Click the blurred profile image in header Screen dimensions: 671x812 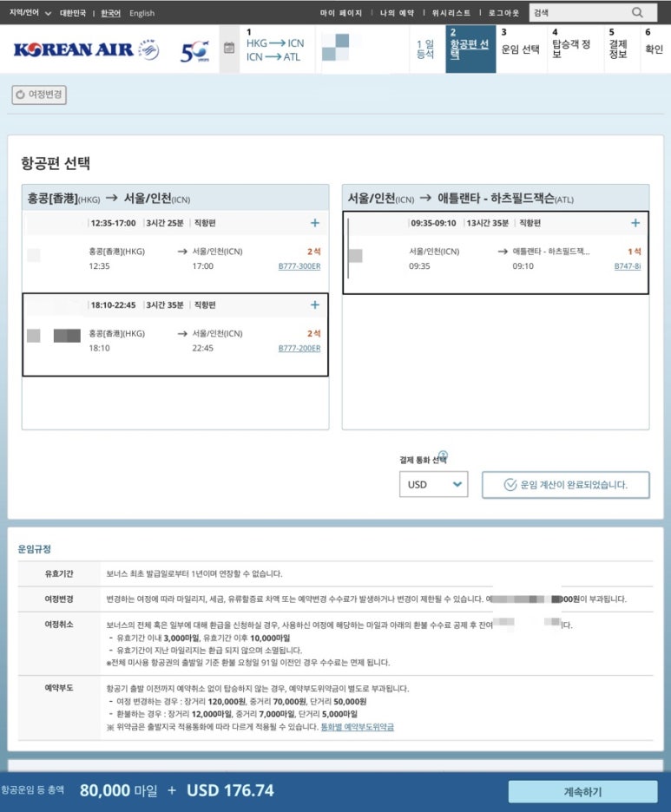(x=335, y=47)
